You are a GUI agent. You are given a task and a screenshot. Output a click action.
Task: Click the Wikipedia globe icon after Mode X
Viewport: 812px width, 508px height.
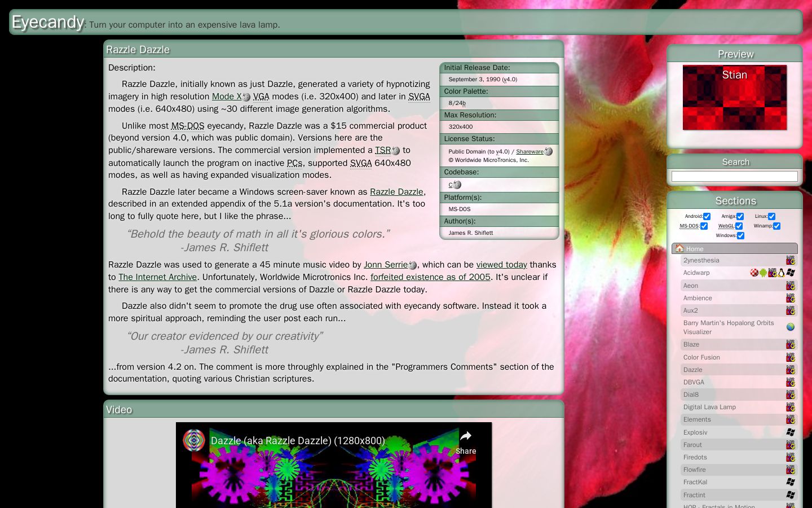click(246, 97)
